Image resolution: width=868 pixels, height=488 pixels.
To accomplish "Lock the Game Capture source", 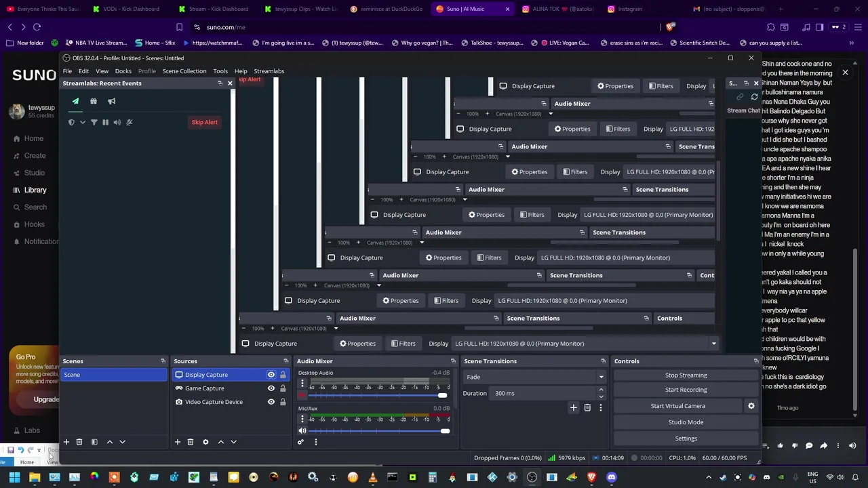I will [x=283, y=388].
